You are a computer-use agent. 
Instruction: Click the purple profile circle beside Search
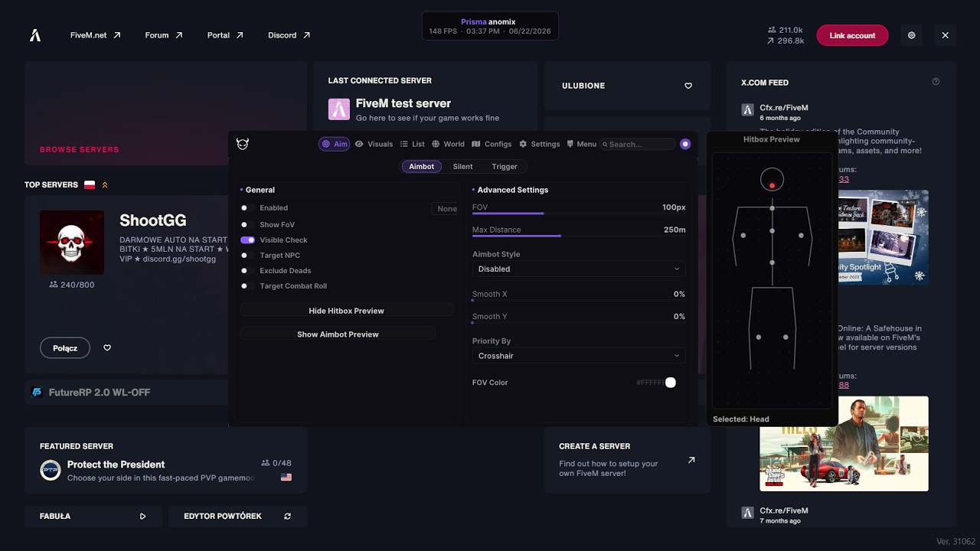pos(685,144)
